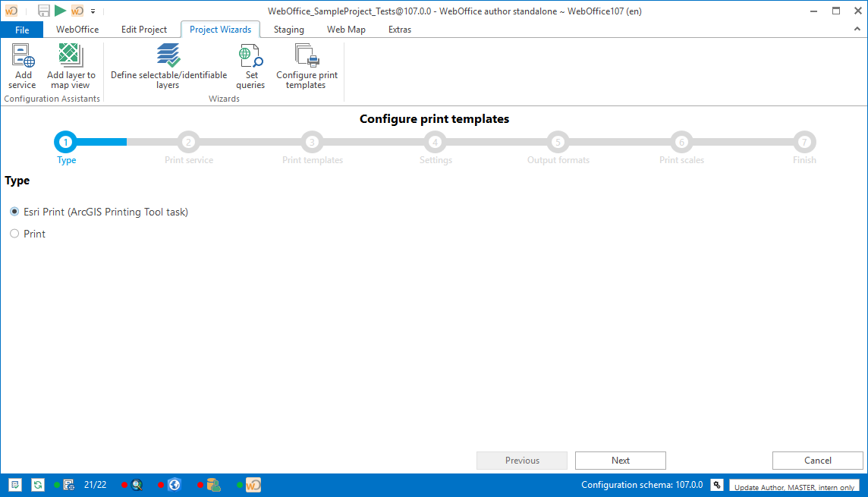Image resolution: width=868 pixels, height=497 pixels.
Task: Click step 6 Print scales marker
Action: (681, 142)
